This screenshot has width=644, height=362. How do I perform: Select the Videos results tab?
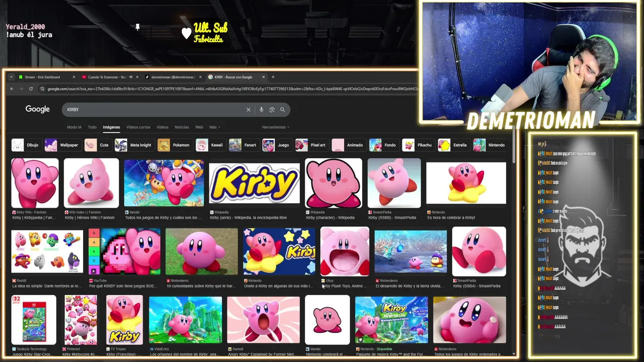click(162, 127)
